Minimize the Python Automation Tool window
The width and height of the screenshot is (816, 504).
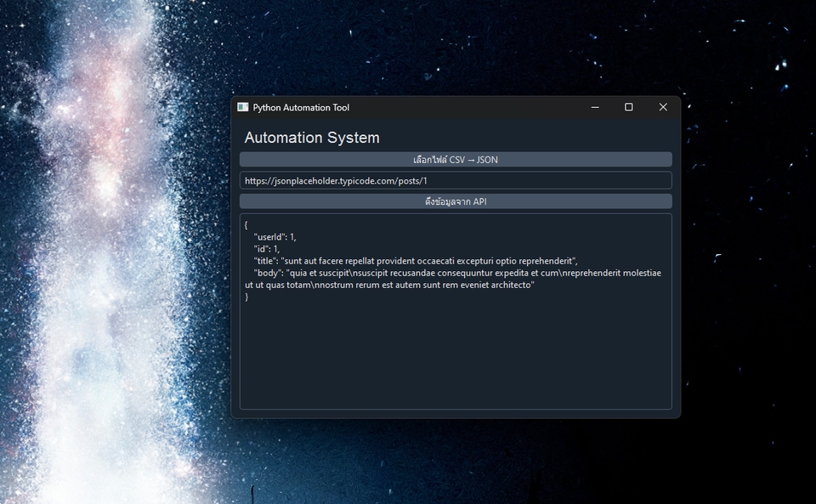595,107
